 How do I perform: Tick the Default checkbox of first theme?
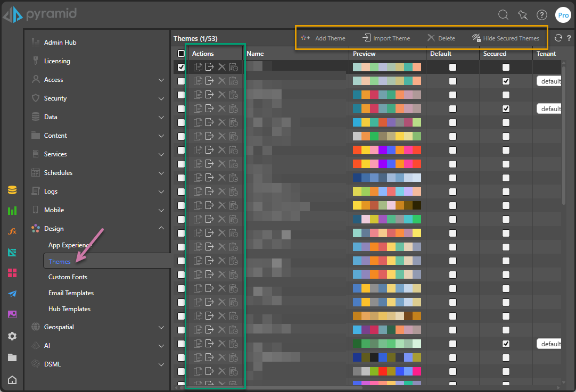coord(452,67)
